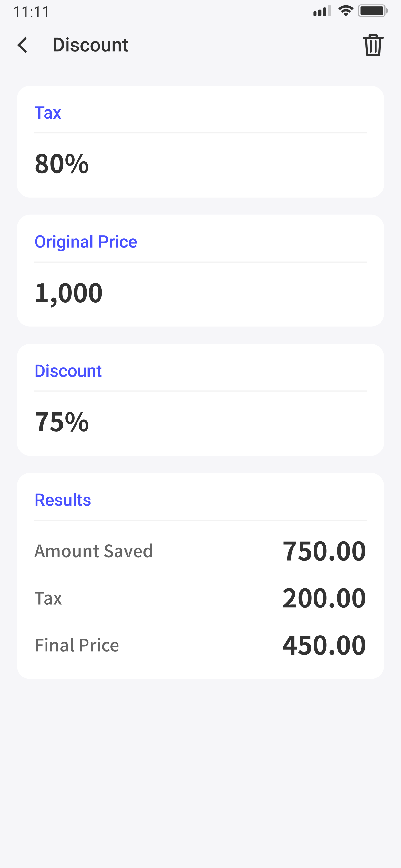Image resolution: width=401 pixels, height=868 pixels.
Task: Tap the cellular signal icon
Action: click(x=322, y=11)
